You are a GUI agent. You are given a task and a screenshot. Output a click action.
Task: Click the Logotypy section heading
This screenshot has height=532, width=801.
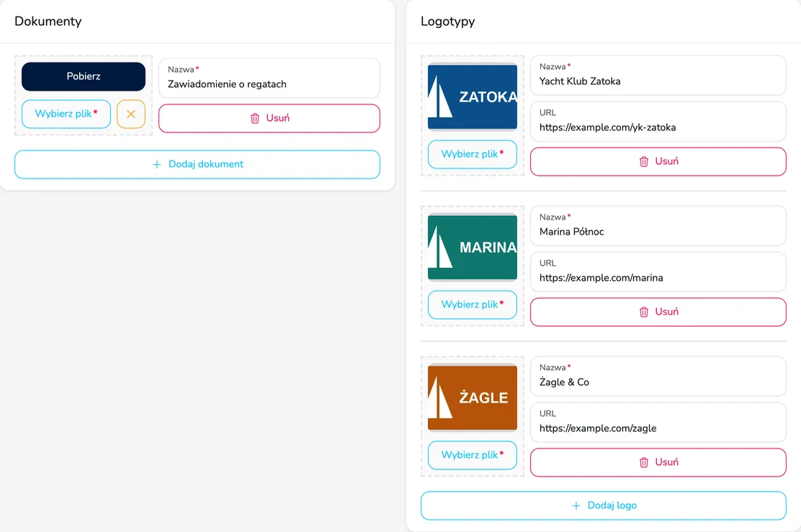click(x=447, y=22)
